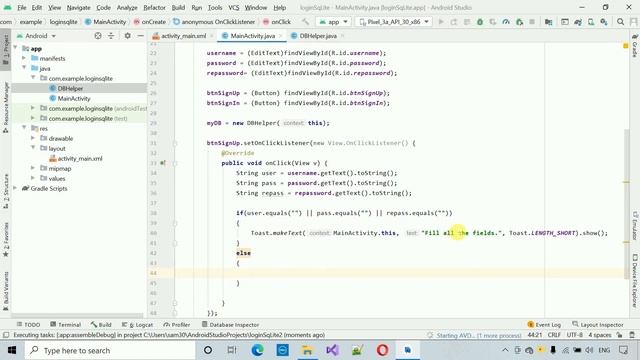Click the Windows search box
640x360 pixels.
click(x=110, y=350)
